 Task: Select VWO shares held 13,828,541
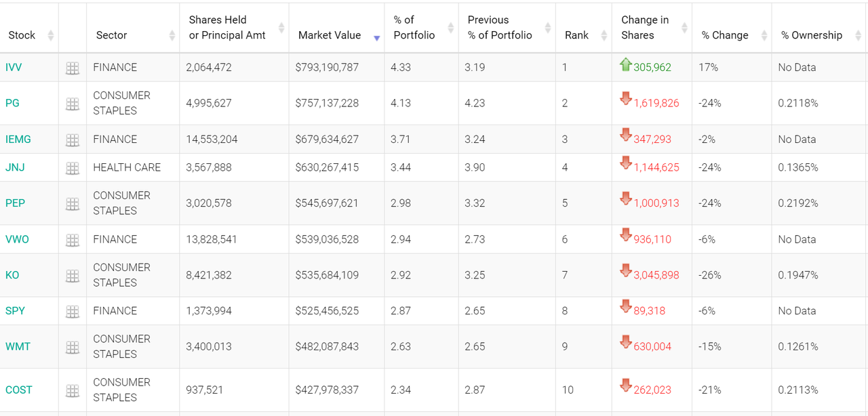coord(212,240)
